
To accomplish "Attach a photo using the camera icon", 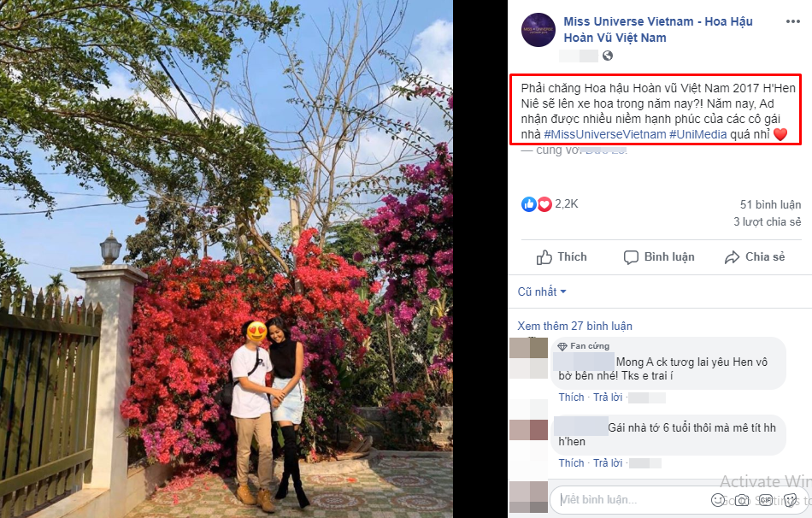I will [742, 500].
